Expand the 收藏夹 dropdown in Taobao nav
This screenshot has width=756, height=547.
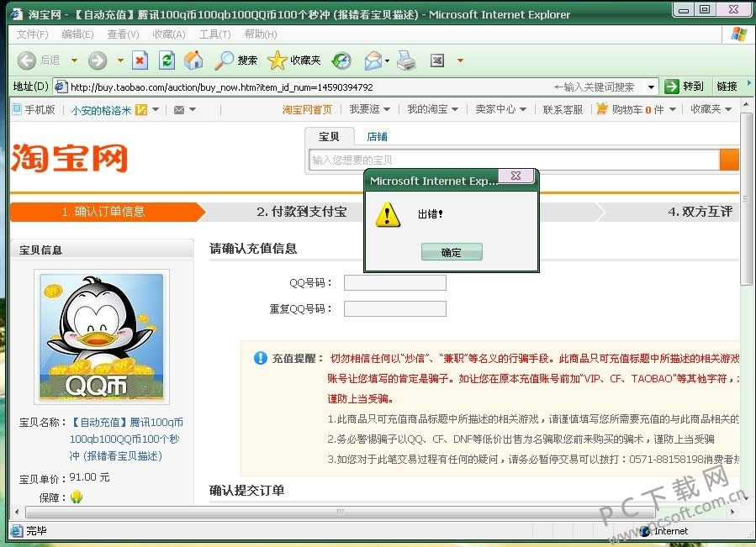[728, 109]
